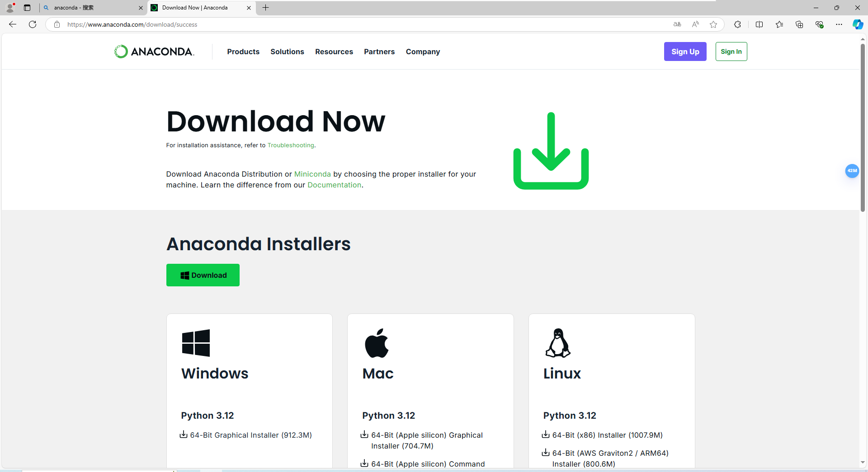Click the browser back arrow

[13, 24]
